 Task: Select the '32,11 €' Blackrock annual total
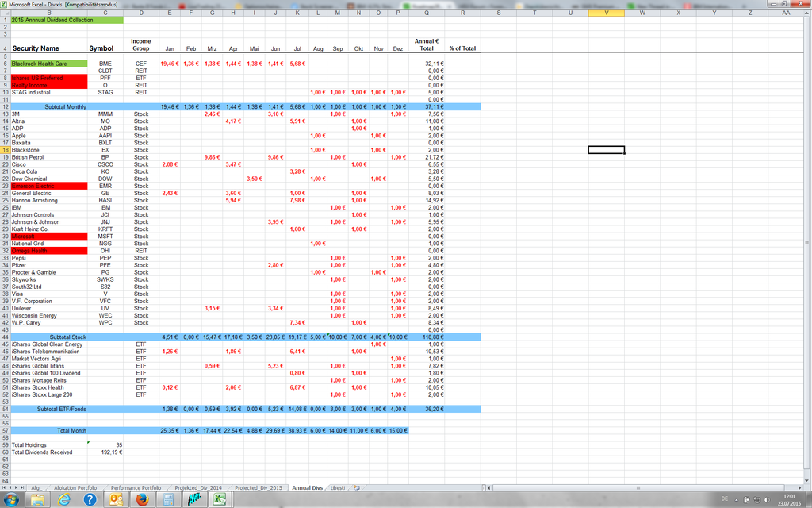[426, 63]
